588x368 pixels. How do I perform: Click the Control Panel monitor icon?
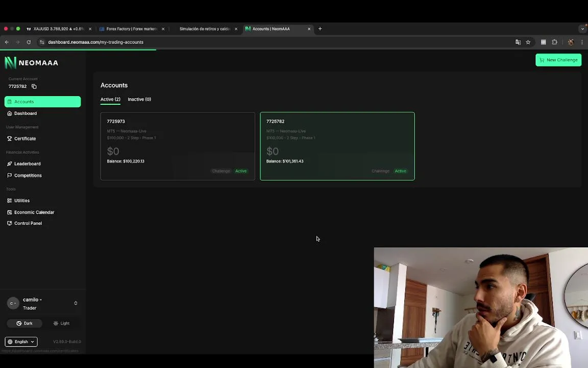pyautogui.click(x=9, y=223)
